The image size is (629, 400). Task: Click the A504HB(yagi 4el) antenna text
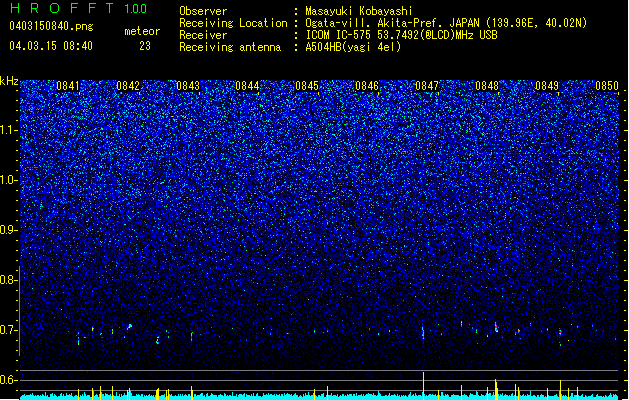[x=353, y=47]
